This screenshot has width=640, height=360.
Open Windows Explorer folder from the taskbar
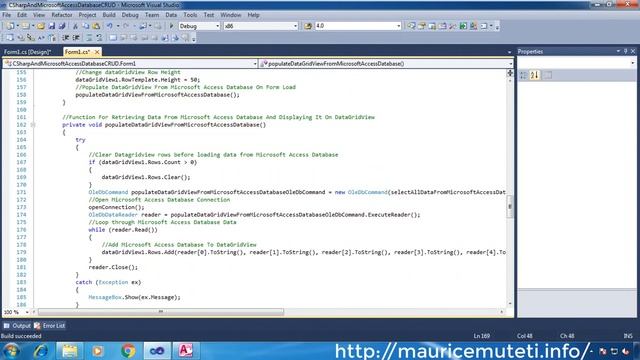(x=69, y=351)
